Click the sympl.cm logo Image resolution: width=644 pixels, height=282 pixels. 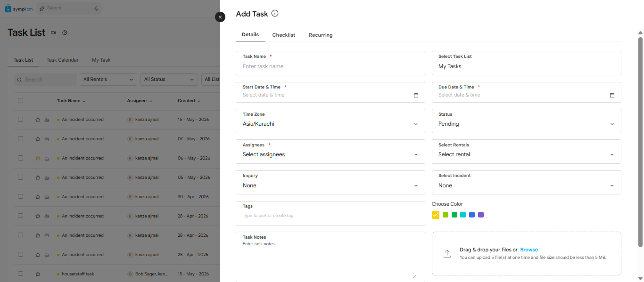coord(19,8)
